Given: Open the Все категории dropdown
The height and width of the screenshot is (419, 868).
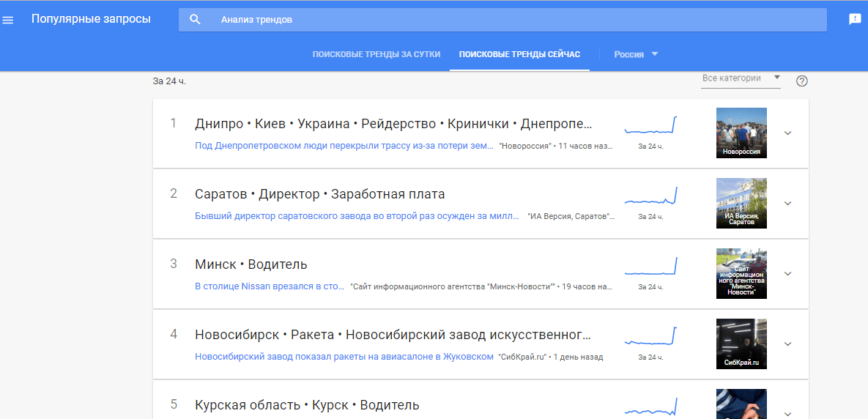Looking at the screenshot, I should click(x=741, y=78).
